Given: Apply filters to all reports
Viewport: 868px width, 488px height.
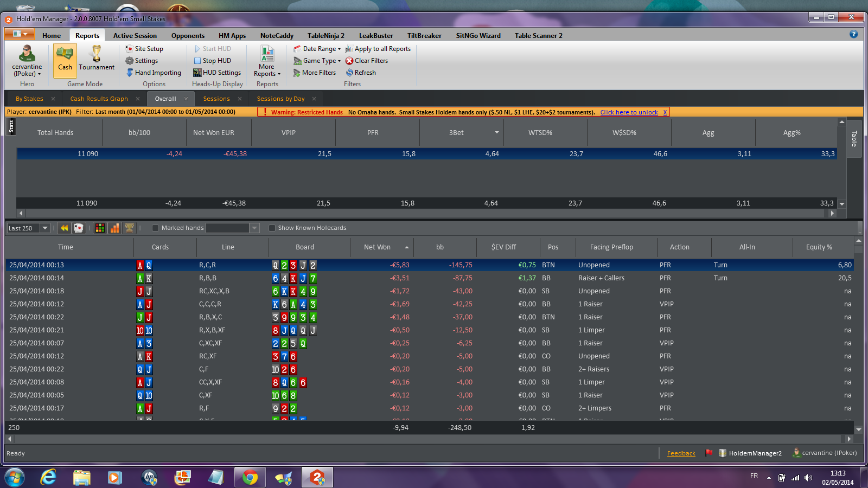Looking at the screenshot, I should (x=378, y=49).
